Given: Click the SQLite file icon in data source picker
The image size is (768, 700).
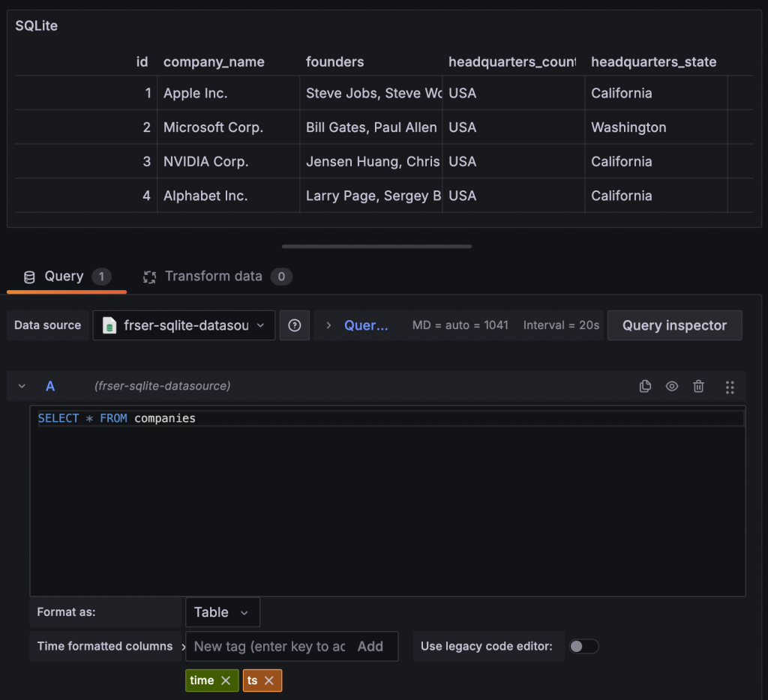Looking at the screenshot, I should coord(109,325).
